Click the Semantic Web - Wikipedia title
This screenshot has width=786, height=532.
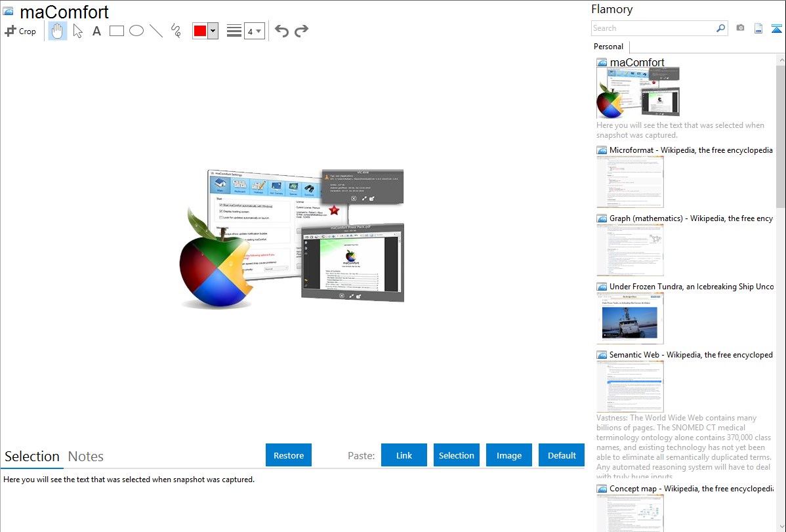coord(691,354)
